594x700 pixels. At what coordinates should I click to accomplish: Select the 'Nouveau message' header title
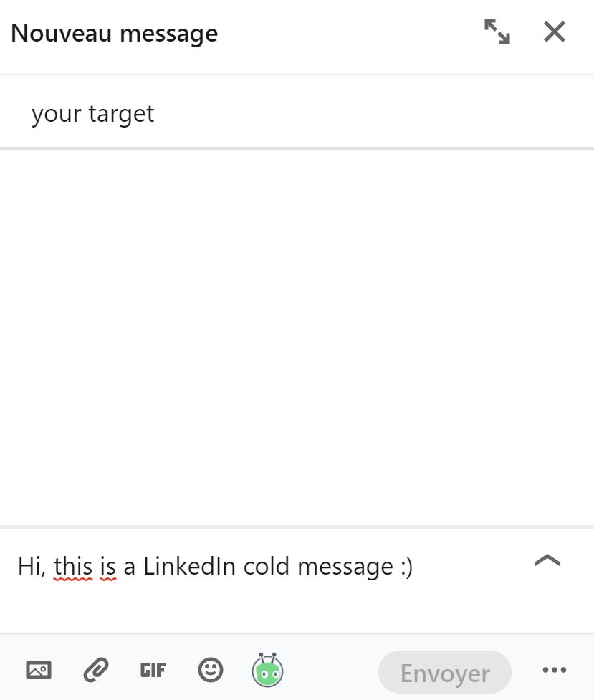pyautogui.click(x=115, y=33)
